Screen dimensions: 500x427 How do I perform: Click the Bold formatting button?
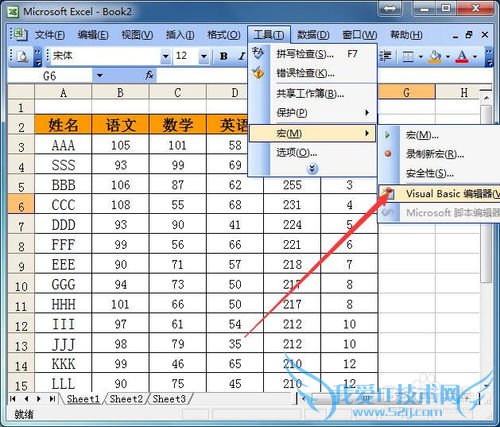(x=224, y=56)
